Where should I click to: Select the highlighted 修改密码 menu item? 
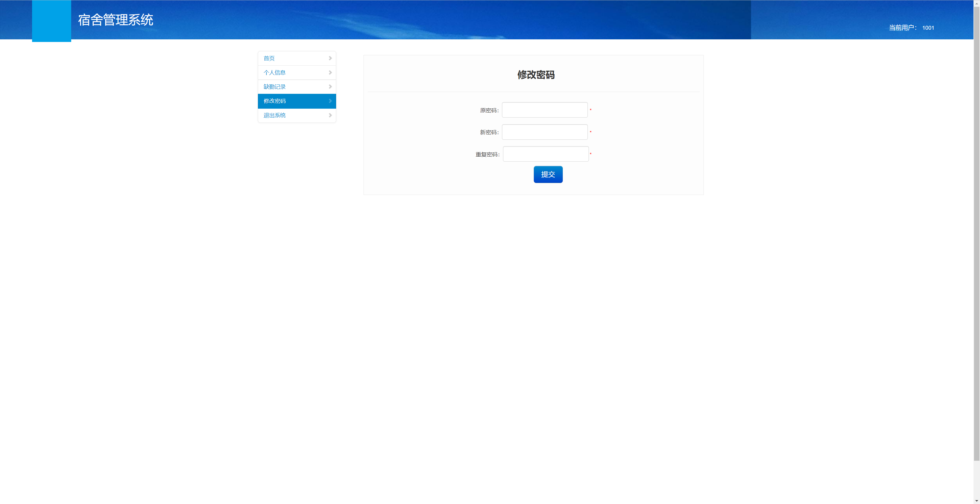pos(274,101)
